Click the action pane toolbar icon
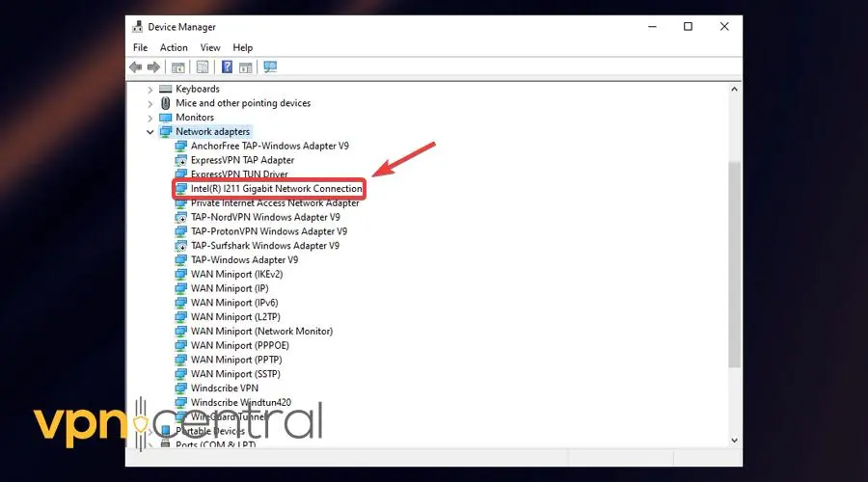868x482 pixels. click(245, 67)
